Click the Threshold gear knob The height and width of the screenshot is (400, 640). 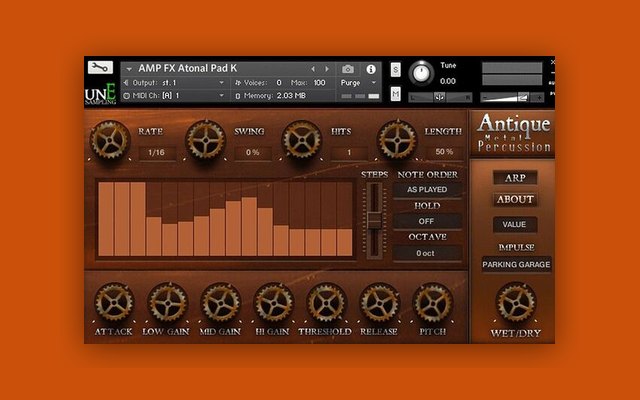327,302
